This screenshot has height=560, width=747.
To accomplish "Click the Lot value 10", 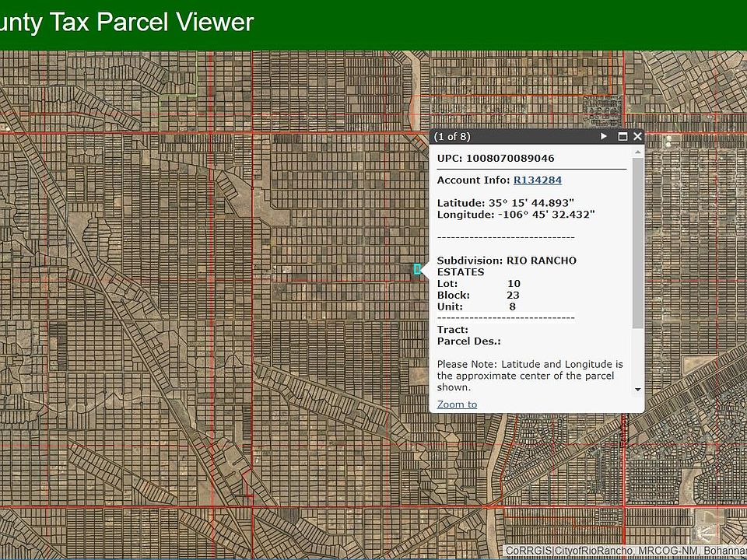I will 514,284.
